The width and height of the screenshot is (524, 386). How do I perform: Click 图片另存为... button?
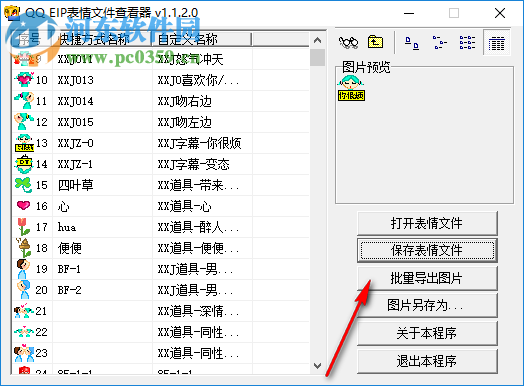coord(427,305)
